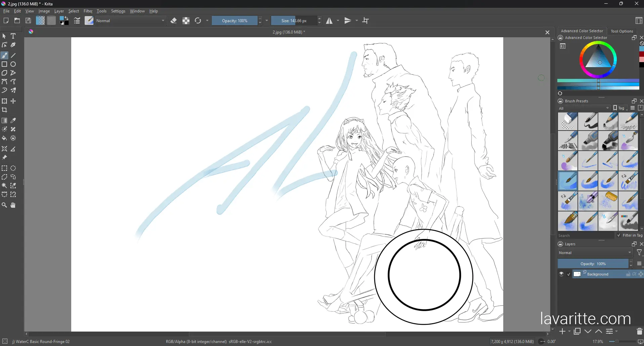Select the Color Sampler eyedropper tool

point(13,120)
